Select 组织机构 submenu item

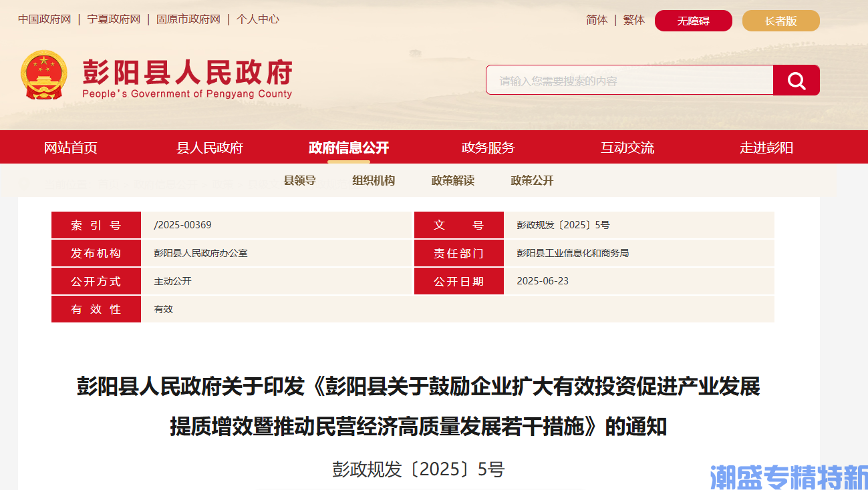coord(374,180)
